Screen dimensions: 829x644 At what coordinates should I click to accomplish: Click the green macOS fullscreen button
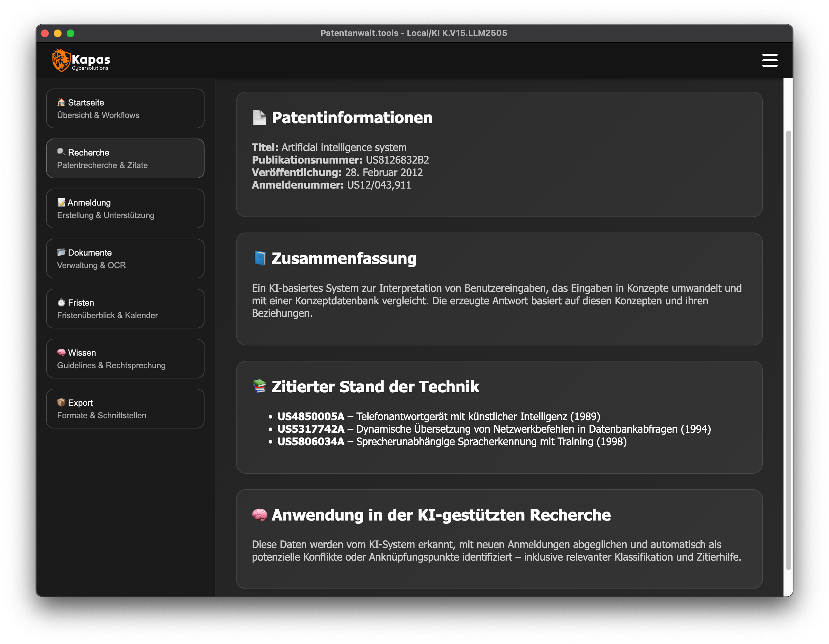pos(71,33)
